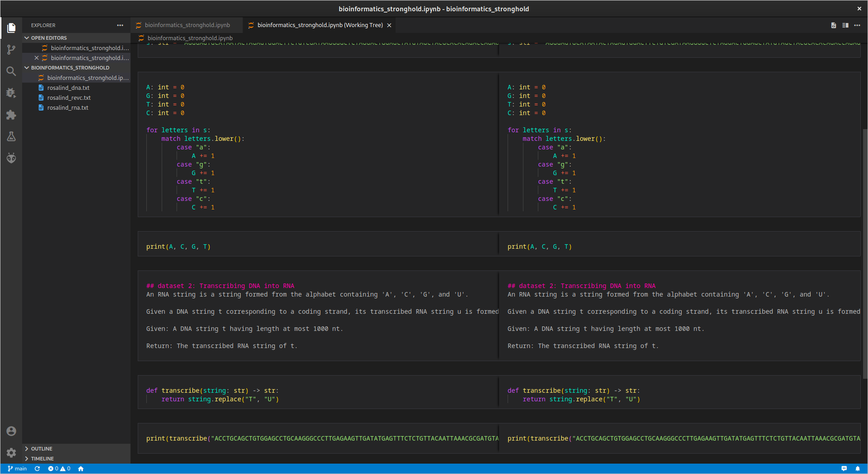Open the Run and Debug view
This screenshot has height=474, width=868.
(x=11, y=93)
